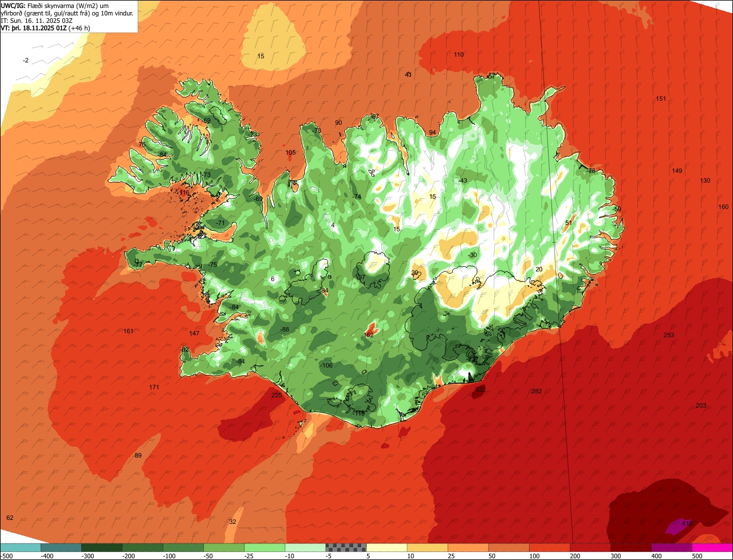Select the 253 value in southeast sea

pos(669,336)
